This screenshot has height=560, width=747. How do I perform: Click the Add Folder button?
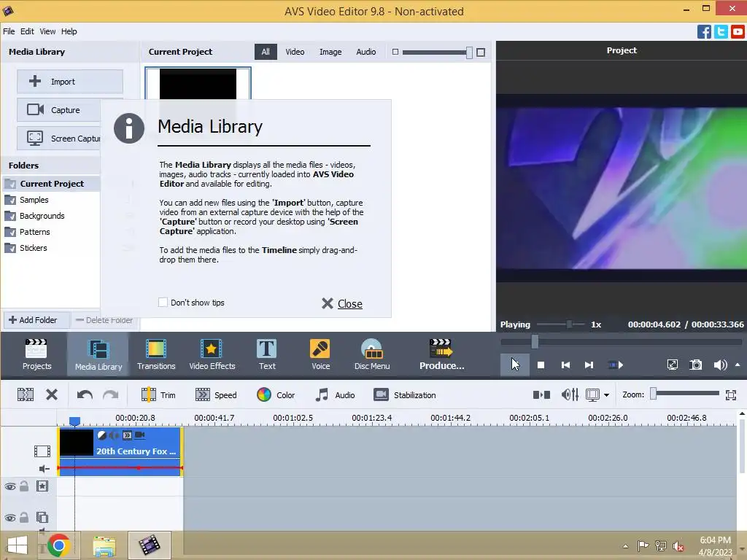(x=36, y=320)
